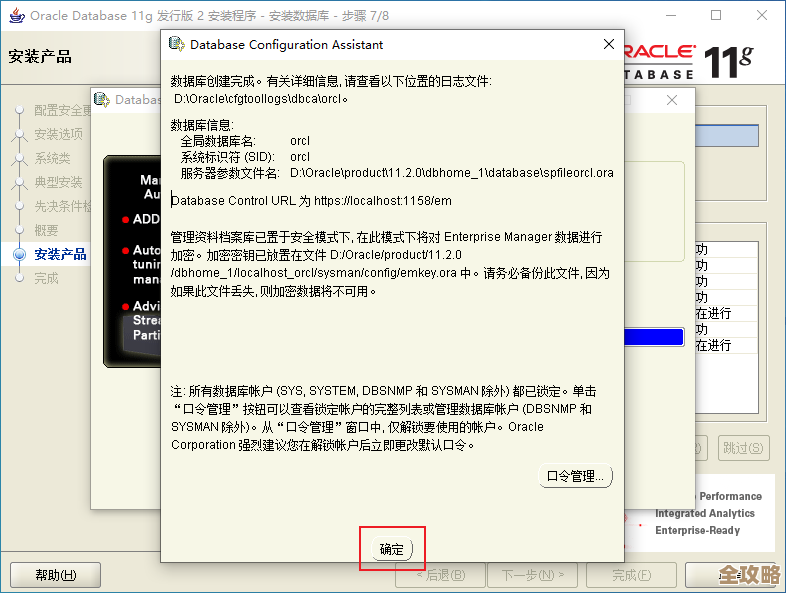
Task: Click the 安装产品 page heading
Action: click(x=40, y=56)
